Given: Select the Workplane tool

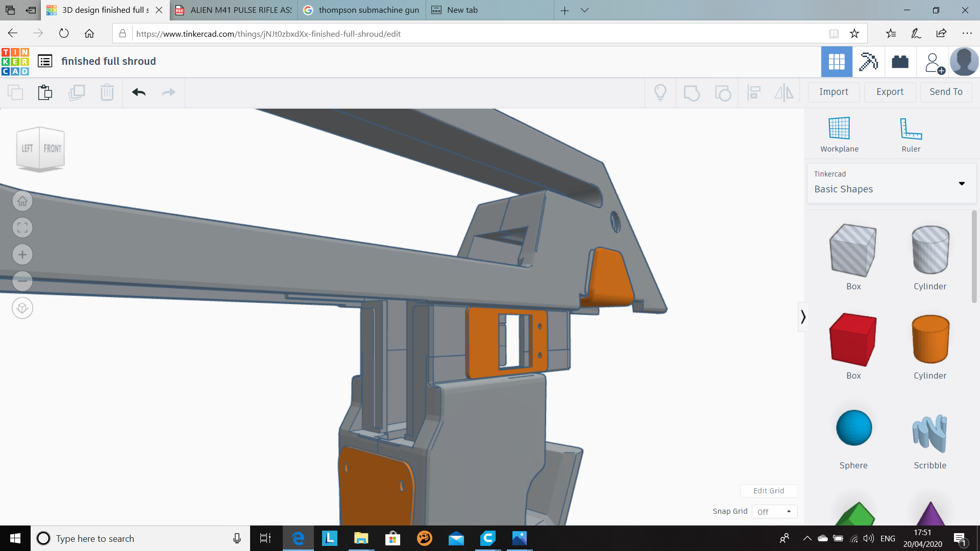Looking at the screenshot, I should point(839,134).
